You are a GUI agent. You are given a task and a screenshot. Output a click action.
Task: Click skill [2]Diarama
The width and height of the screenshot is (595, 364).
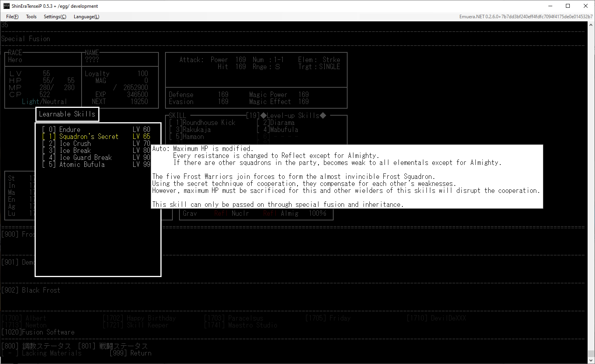point(276,123)
